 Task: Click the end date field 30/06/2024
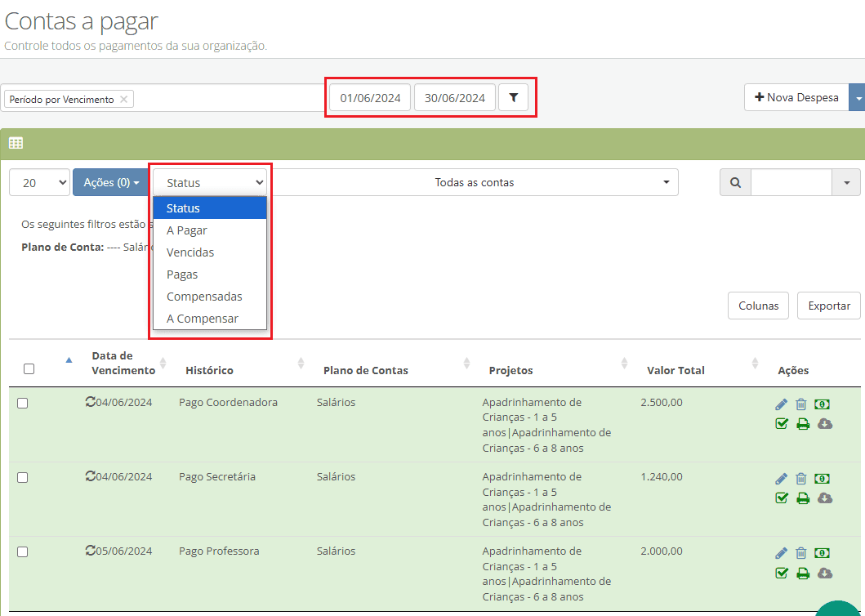click(x=455, y=98)
